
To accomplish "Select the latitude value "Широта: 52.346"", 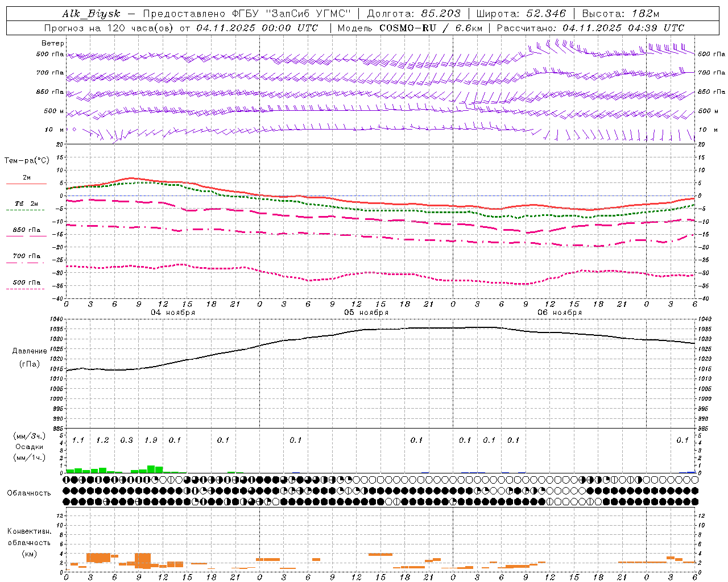I will (521, 14).
